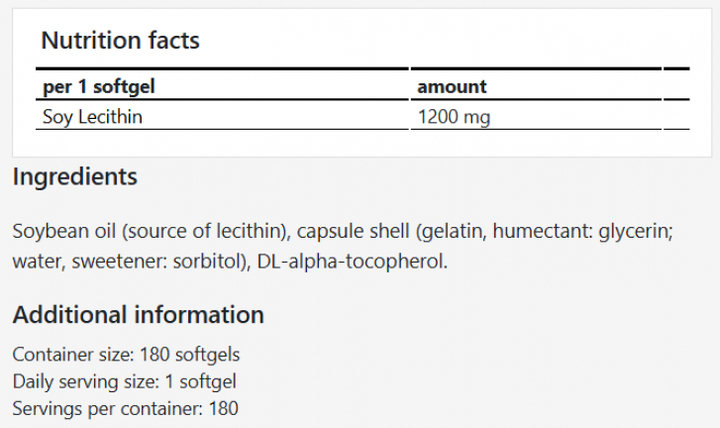Click the 'amount' column header
720x428 pixels.
coord(452,87)
